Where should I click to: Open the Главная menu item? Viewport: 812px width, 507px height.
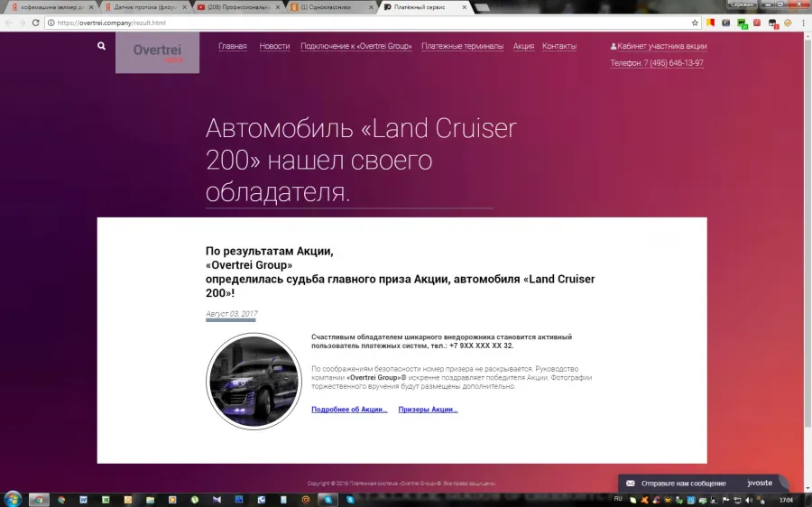coord(233,46)
